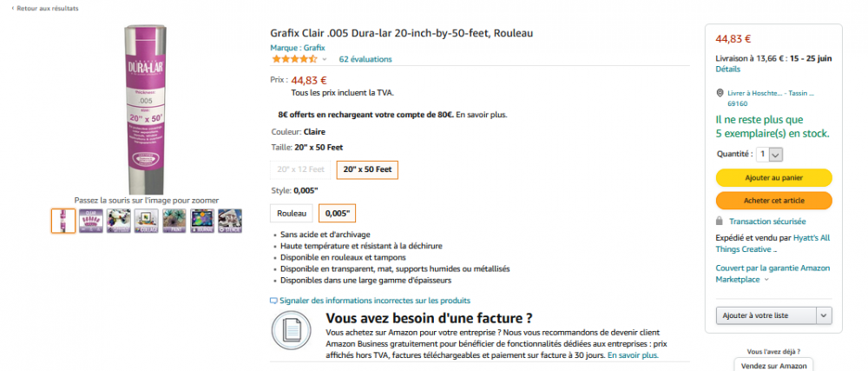Select the 'Clear' sizes thumbnail image
This screenshot has height=371, width=868.
click(x=90, y=221)
